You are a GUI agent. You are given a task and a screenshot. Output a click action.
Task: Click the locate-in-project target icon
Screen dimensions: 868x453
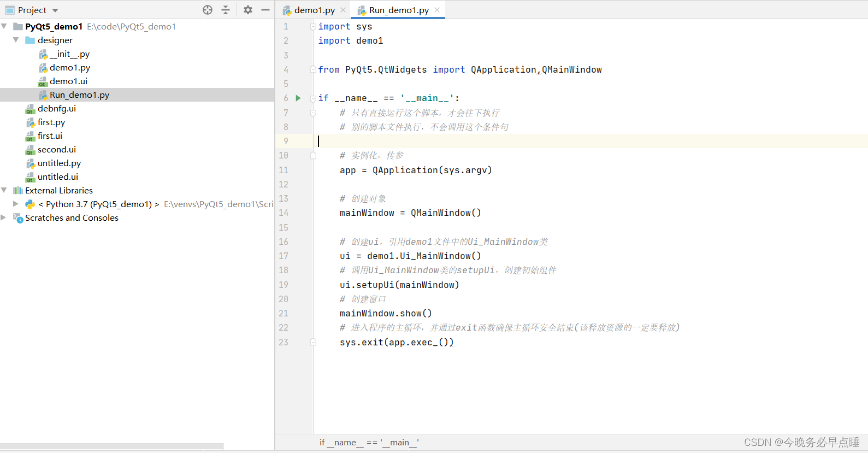click(208, 10)
